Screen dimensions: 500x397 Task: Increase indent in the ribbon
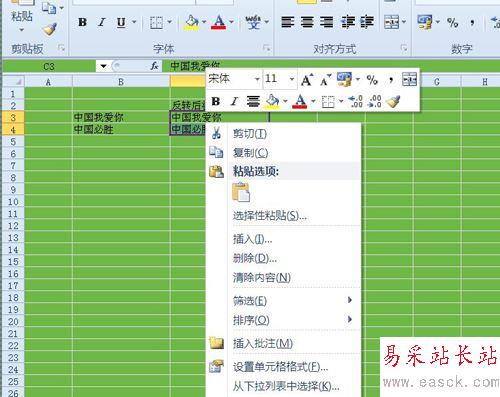[x=367, y=22]
